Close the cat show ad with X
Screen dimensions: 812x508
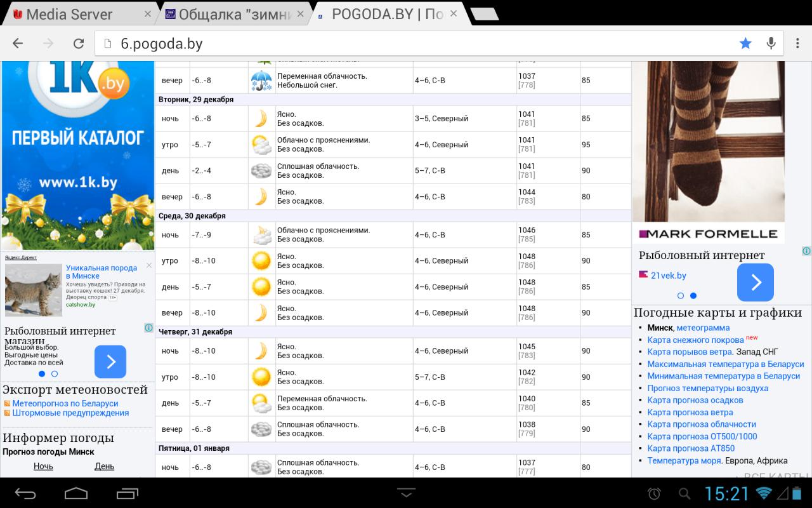point(149,265)
